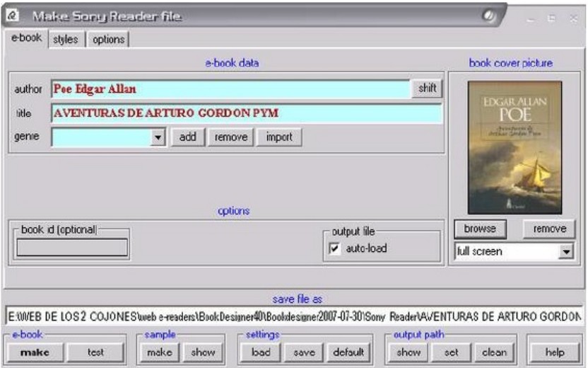The height and width of the screenshot is (368, 588).
Task: Open the styles tab
Action: coord(66,39)
